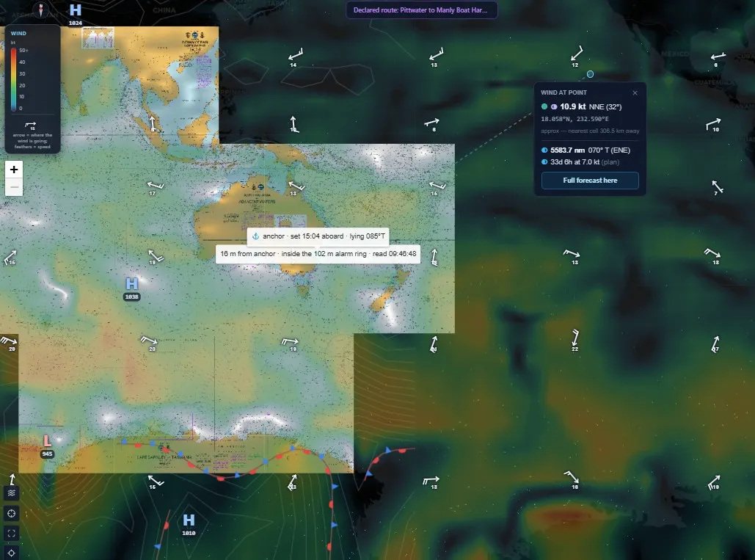
Task: Select the High pressure marker labeled 1010
Action: [189, 524]
